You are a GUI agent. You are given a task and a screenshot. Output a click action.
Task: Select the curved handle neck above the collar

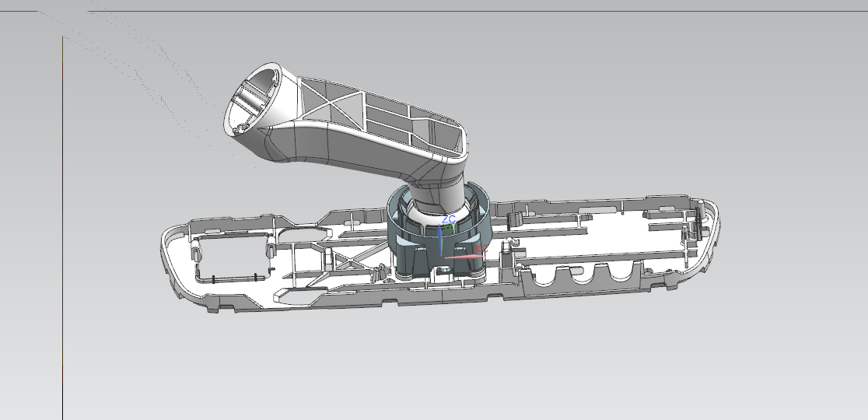point(436,189)
